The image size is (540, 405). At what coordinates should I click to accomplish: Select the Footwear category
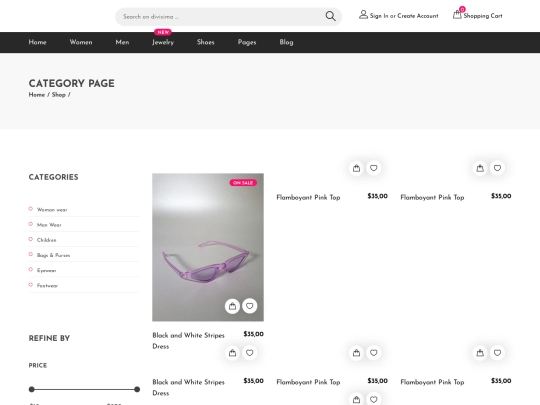47,285
